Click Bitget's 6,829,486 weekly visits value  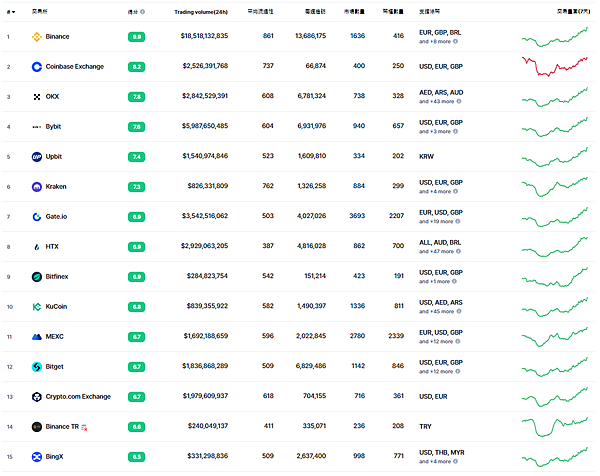(x=311, y=366)
